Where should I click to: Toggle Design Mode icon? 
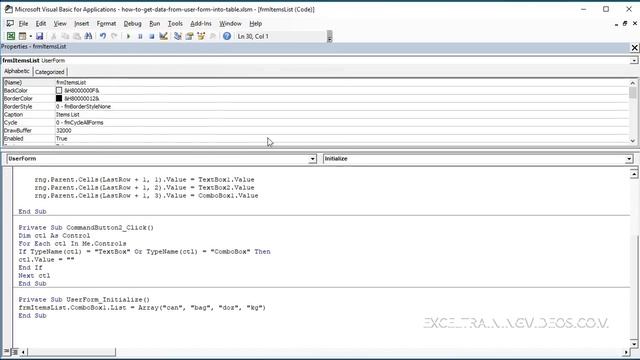(164, 36)
